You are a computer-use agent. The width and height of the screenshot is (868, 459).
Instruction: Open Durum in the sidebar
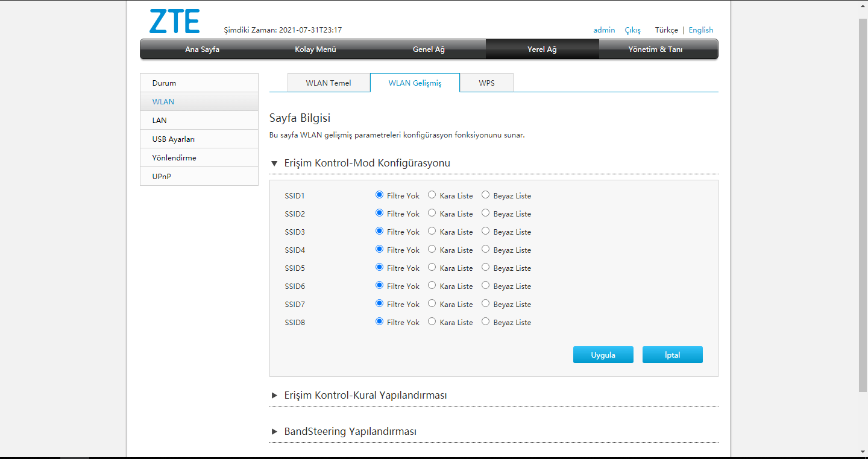coord(199,83)
